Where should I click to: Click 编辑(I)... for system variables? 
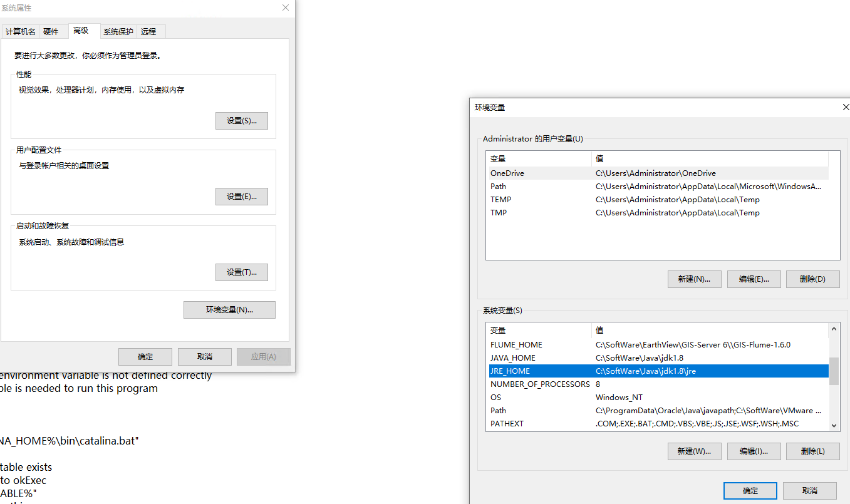pos(754,451)
